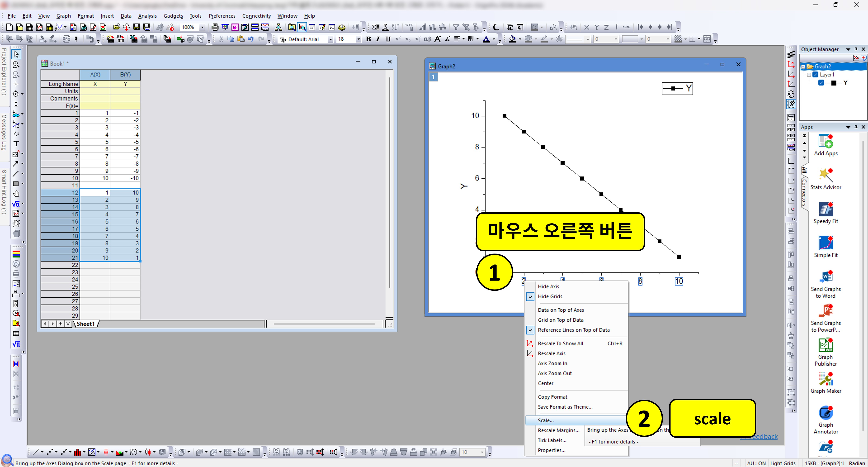The height and width of the screenshot is (467, 868).
Task: Toggle the Y dataset checkbox in Object Manager
Action: coord(821,83)
